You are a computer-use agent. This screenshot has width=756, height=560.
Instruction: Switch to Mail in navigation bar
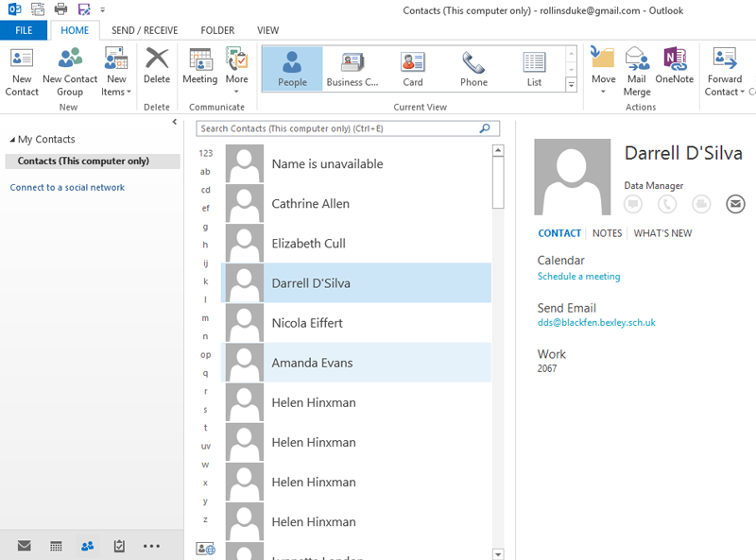point(25,546)
